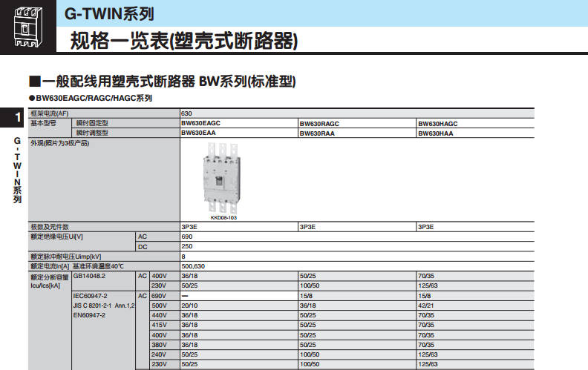
Task: Click the vertical G-TWIN系列 side label
Action: (x=17, y=169)
